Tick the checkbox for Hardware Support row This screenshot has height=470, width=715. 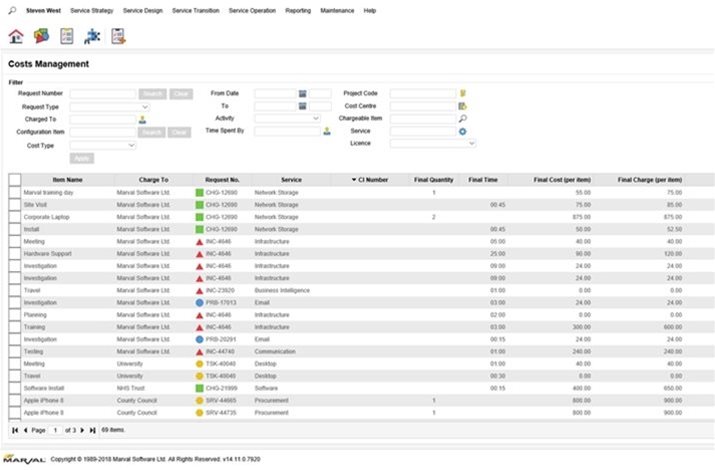point(15,253)
